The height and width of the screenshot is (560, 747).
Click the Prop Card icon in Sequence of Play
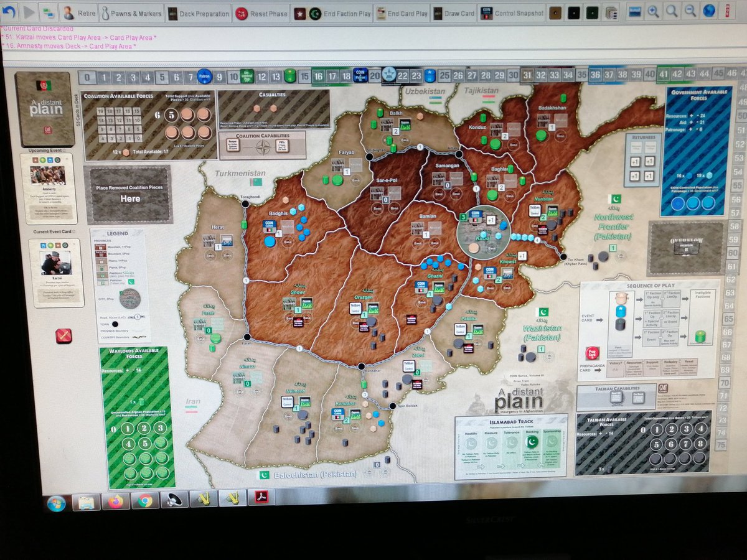(592, 352)
